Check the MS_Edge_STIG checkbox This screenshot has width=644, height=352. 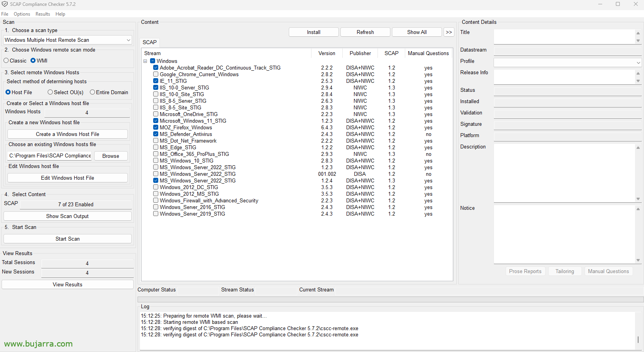156,147
